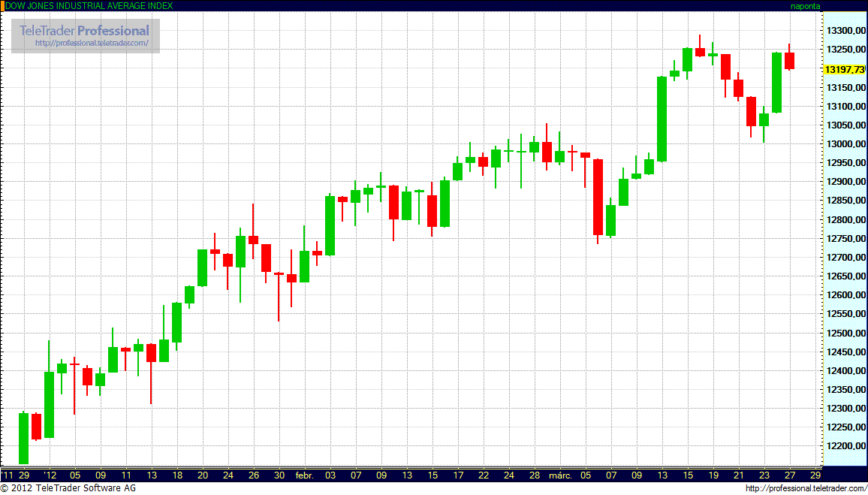Click the TeleTrader Software AG copyright text

[x=68, y=488]
